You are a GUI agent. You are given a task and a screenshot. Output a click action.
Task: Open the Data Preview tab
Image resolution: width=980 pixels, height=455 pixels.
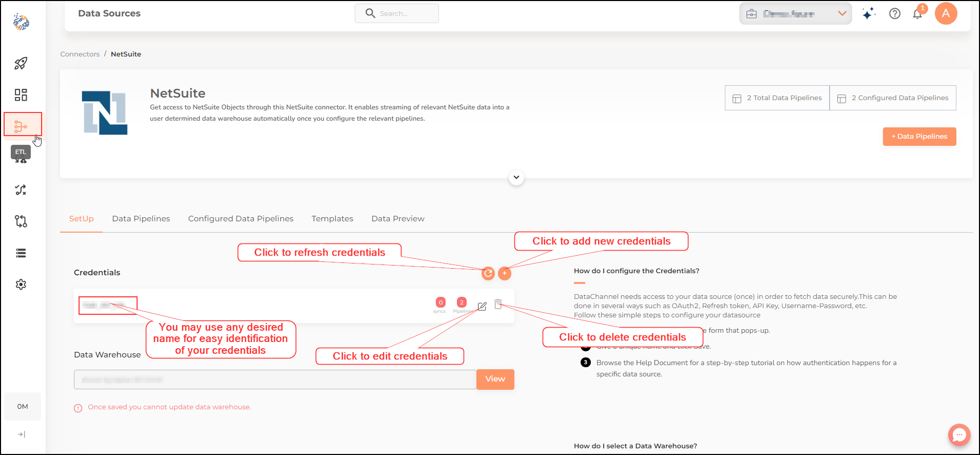point(398,219)
